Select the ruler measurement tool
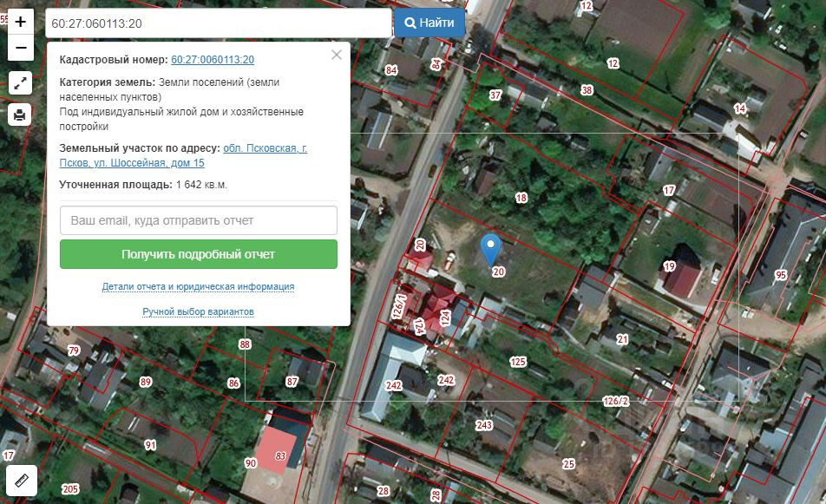 point(22,481)
